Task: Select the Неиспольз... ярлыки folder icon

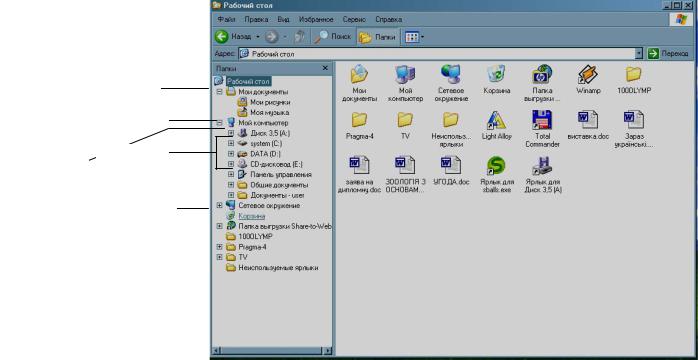Action: [x=450, y=120]
